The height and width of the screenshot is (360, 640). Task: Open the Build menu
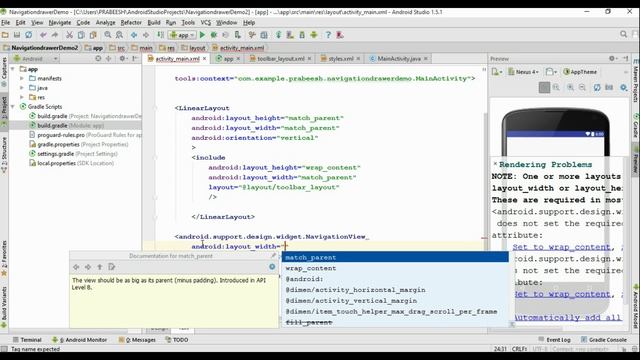tap(154, 22)
